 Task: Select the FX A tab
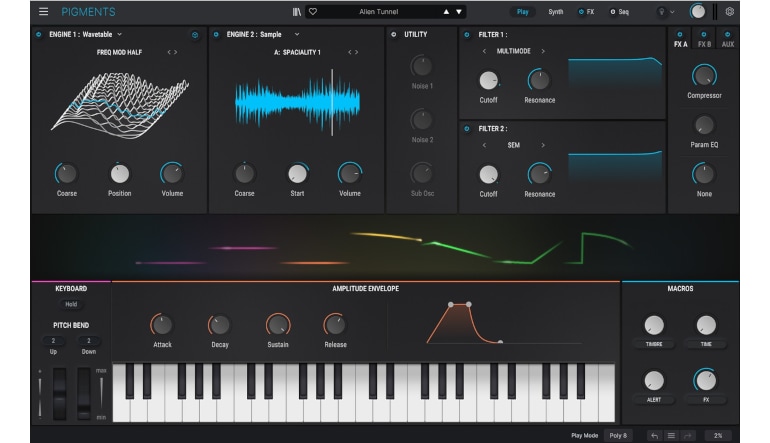(680, 44)
